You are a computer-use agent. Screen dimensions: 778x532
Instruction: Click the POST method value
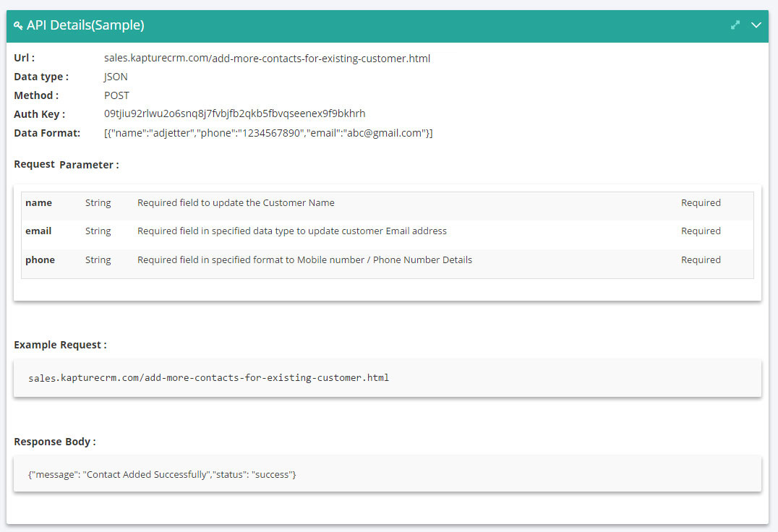pos(116,95)
